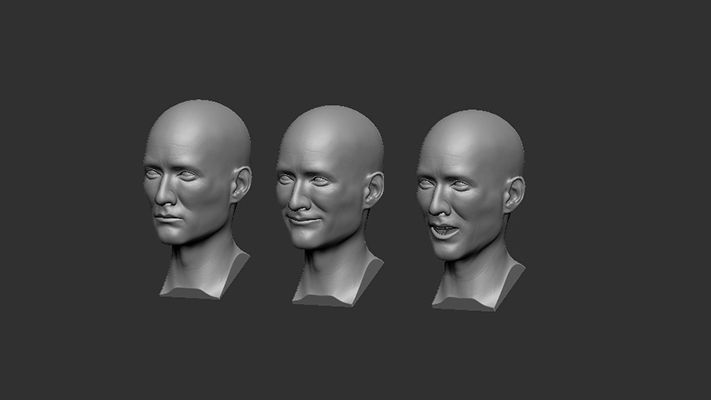Click the right head's visible ear
The height and width of the screenshot is (400, 711).
point(514,193)
